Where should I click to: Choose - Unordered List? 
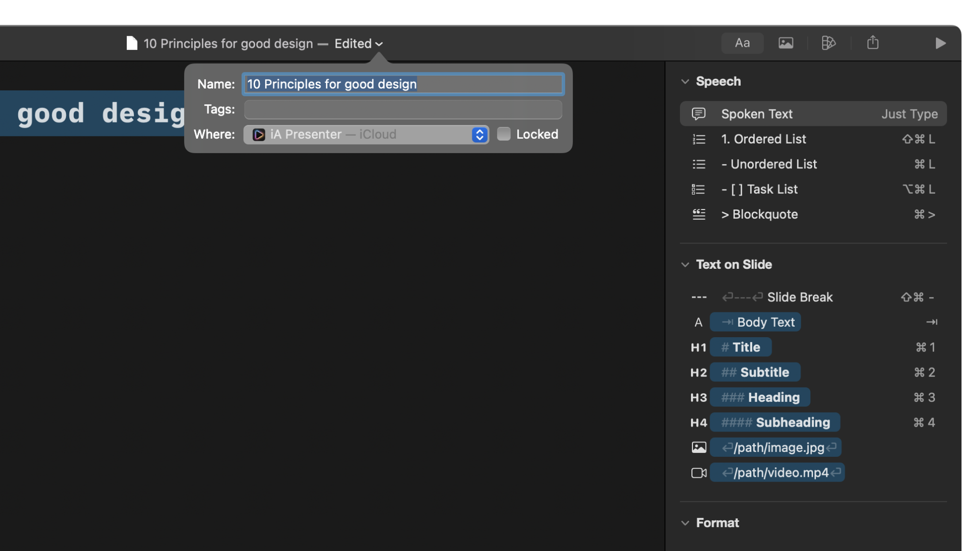pos(813,164)
